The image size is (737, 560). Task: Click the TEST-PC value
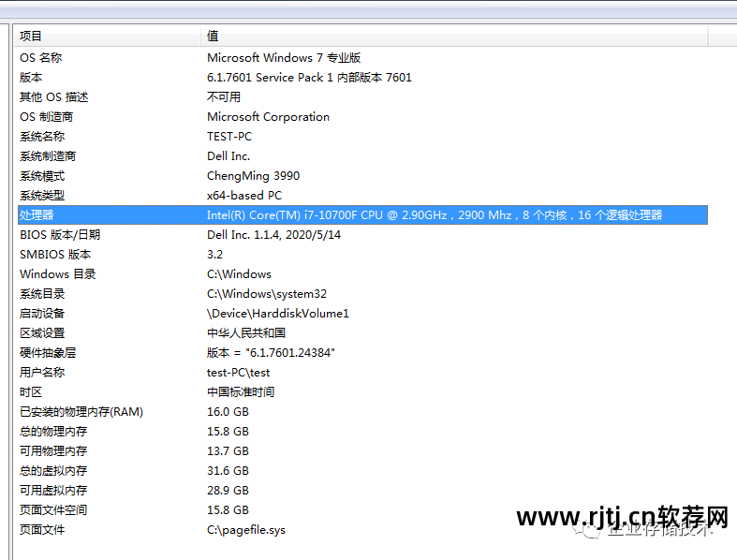coord(229,137)
